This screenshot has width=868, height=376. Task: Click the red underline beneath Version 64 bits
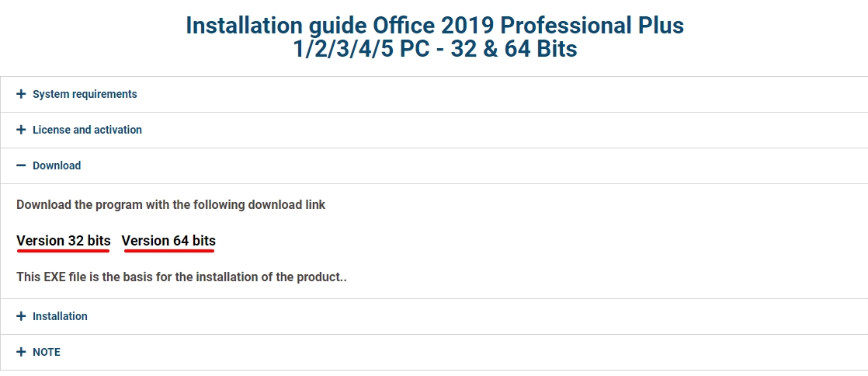tap(168, 252)
